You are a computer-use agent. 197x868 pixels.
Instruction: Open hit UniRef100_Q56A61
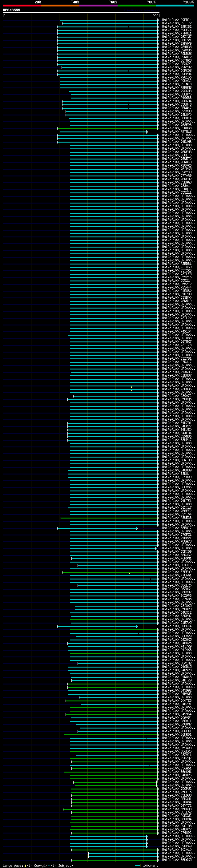176,768
